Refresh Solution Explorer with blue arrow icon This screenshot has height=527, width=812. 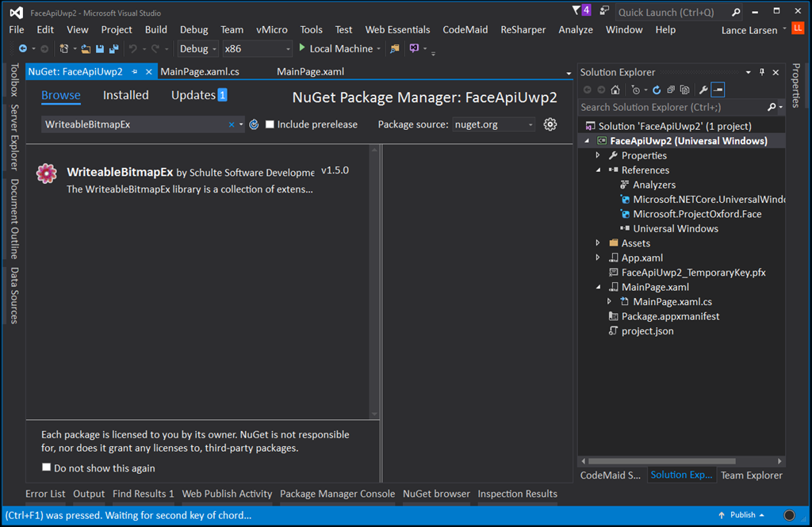coord(657,90)
